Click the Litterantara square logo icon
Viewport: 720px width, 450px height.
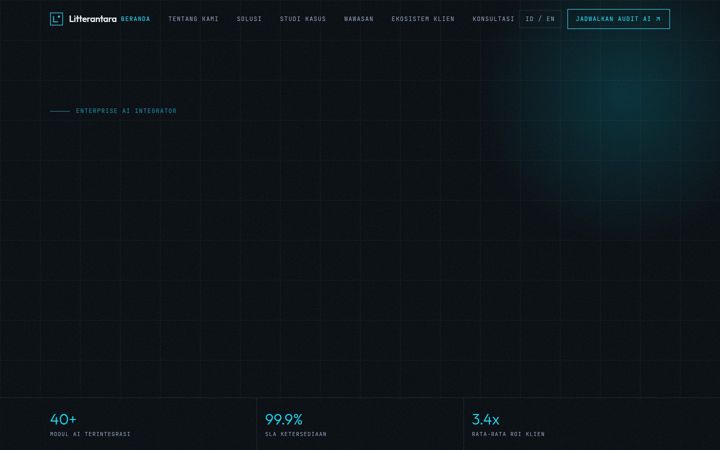point(56,19)
